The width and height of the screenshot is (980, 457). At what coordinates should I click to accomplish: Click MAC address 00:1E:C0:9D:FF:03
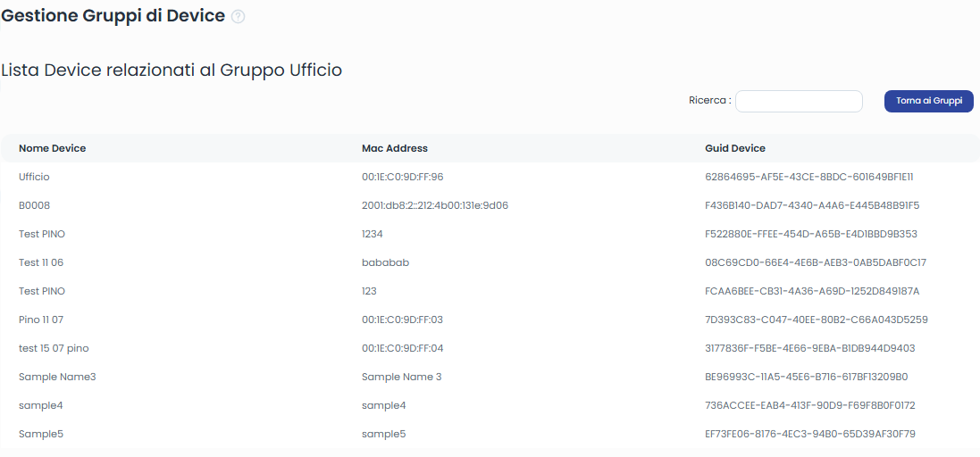click(403, 320)
